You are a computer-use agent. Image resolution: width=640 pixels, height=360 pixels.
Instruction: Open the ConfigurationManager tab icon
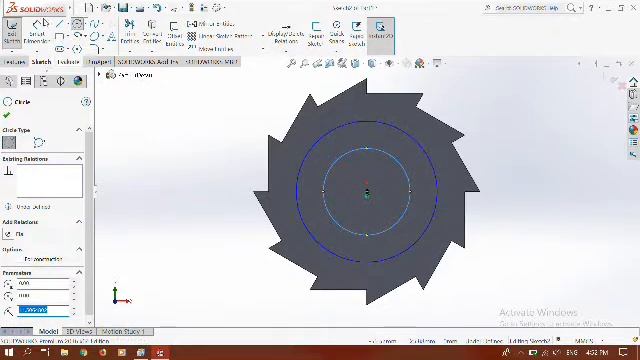(x=43, y=81)
